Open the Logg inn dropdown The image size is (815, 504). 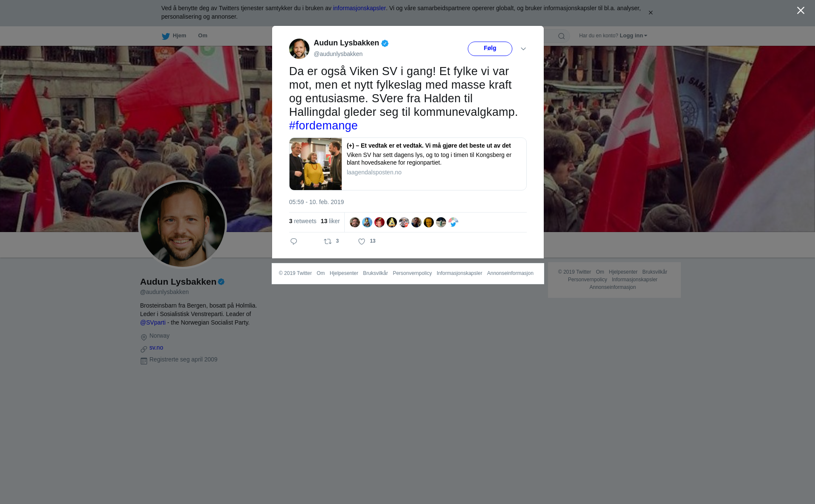click(x=633, y=36)
